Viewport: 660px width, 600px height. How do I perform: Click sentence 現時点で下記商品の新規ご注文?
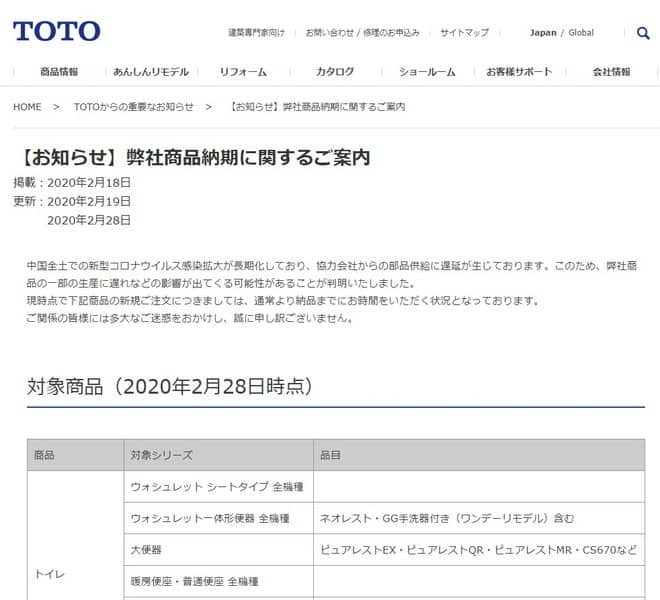(x=283, y=301)
